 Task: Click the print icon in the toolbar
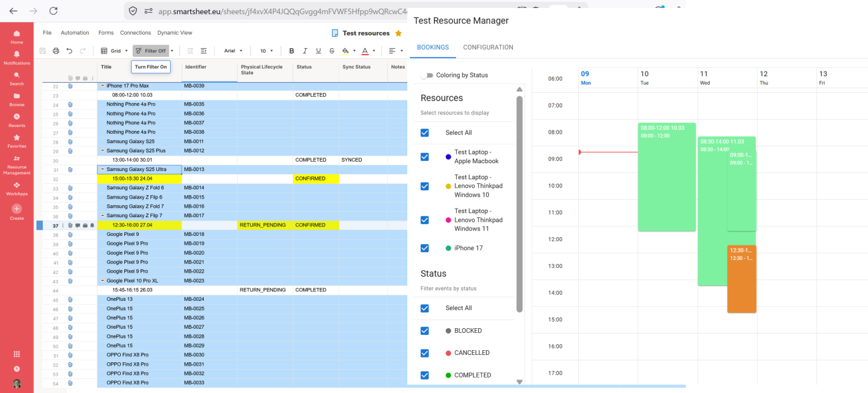56,51
